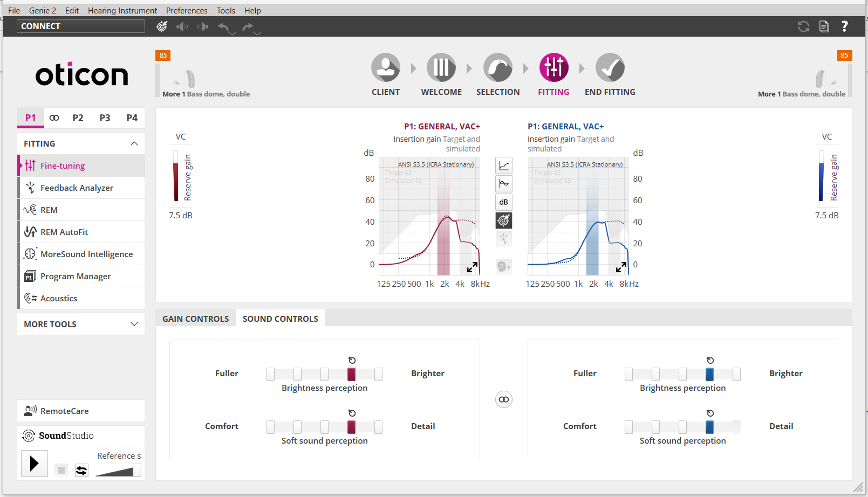Go to the Client step

(x=386, y=75)
